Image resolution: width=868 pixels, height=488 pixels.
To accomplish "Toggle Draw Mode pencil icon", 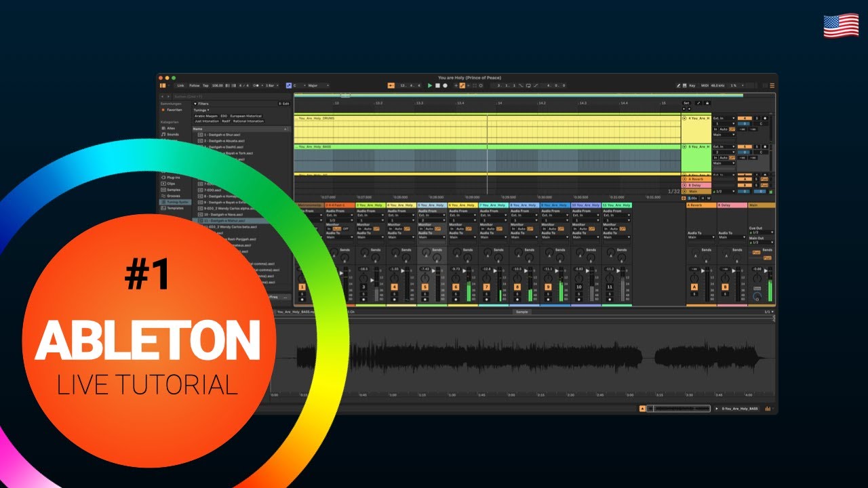I will pyautogui.click(x=679, y=85).
